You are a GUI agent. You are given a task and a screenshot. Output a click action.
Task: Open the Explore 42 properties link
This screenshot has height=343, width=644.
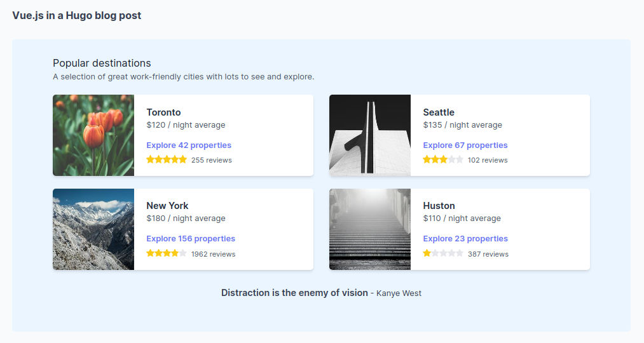click(x=189, y=145)
